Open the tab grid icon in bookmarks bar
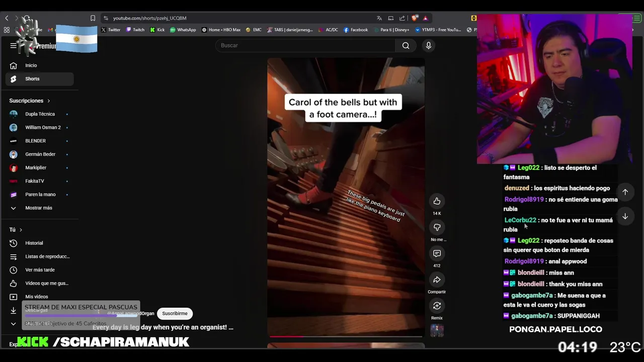Screen dimensions: 644x362 7,30
